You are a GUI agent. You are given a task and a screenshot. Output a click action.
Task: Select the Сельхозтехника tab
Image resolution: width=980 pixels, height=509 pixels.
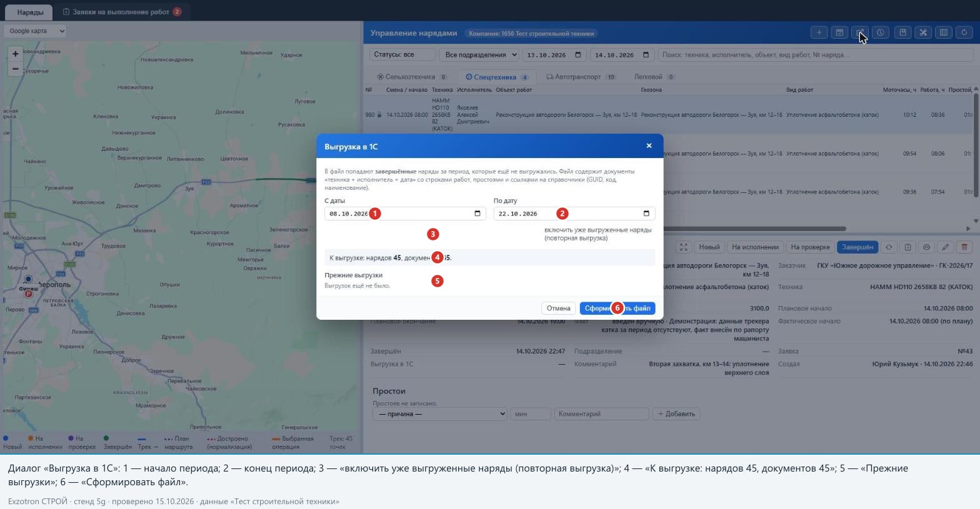412,77
